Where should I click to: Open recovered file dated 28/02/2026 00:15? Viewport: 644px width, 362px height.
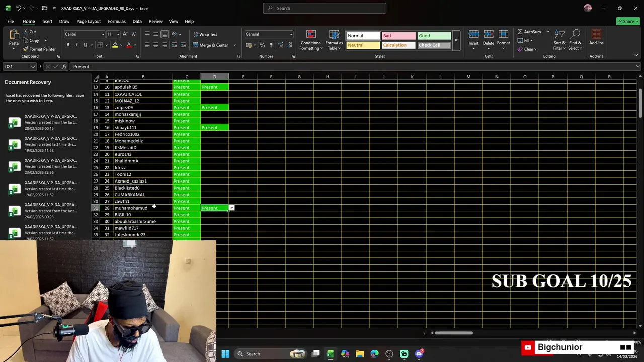point(45,122)
